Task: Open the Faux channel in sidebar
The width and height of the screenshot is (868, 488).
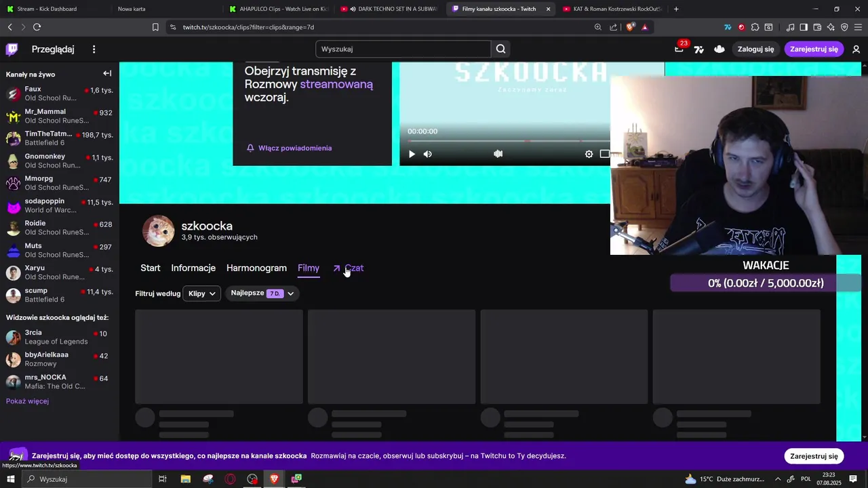Action: [60, 94]
